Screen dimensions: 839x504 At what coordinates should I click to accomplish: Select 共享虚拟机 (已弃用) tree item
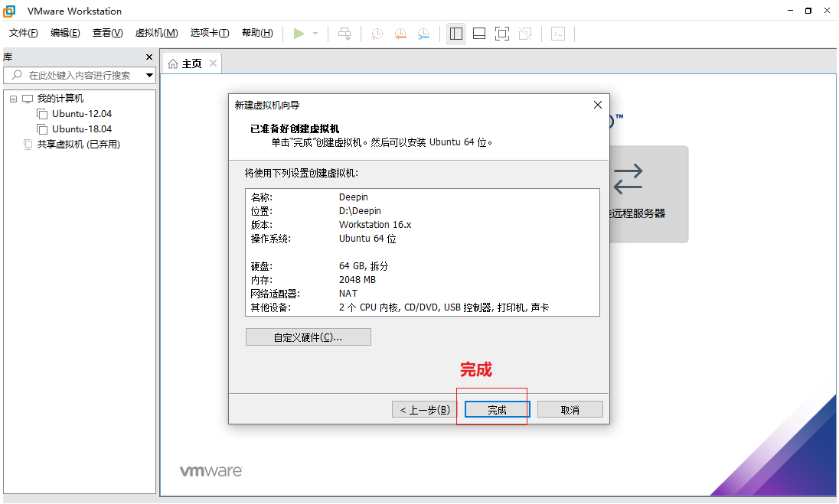pyautogui.click(x=79, y=145)
